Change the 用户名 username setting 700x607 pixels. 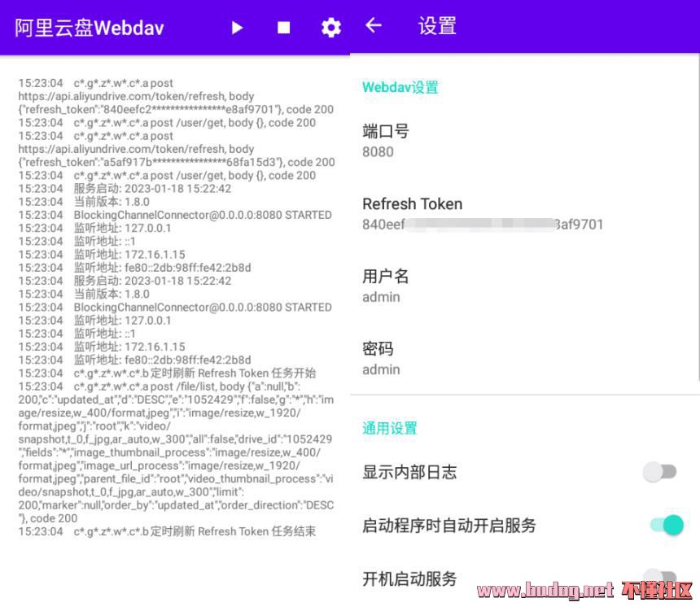coord(524,286)
